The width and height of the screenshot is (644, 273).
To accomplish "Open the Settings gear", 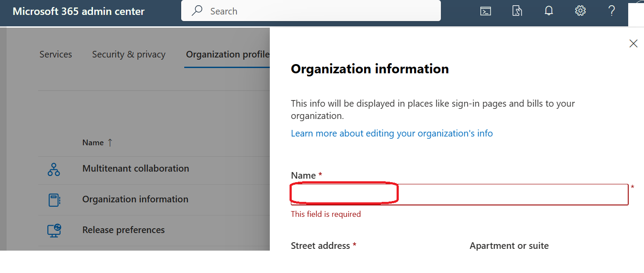I will 580,11.
